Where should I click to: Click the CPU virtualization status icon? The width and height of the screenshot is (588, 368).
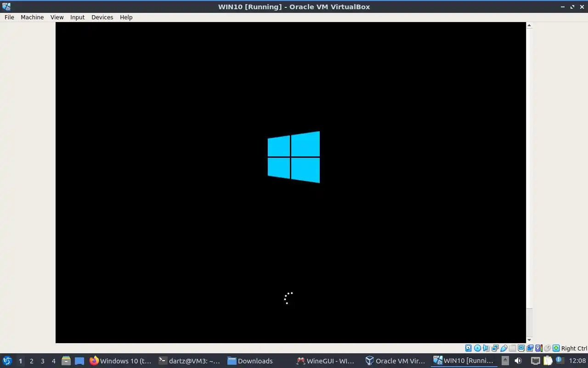(538, 348)
